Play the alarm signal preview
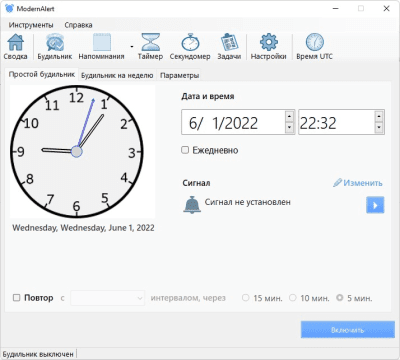400x360 pixels. pos(375,205)
